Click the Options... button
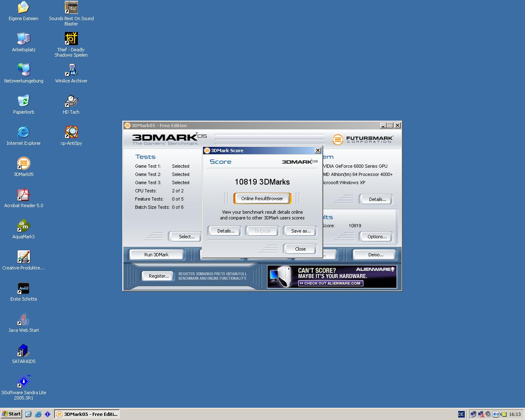 click(377, 237)
